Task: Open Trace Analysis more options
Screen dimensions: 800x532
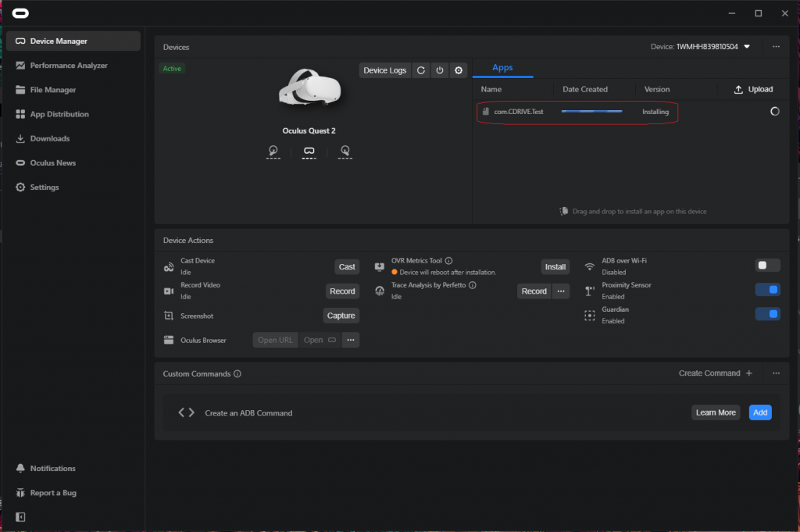Action: click(561, 291)
